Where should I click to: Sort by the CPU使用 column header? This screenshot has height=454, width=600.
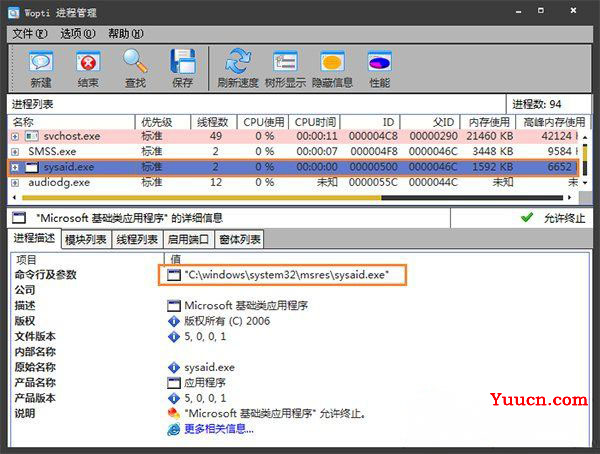[262, 122]
